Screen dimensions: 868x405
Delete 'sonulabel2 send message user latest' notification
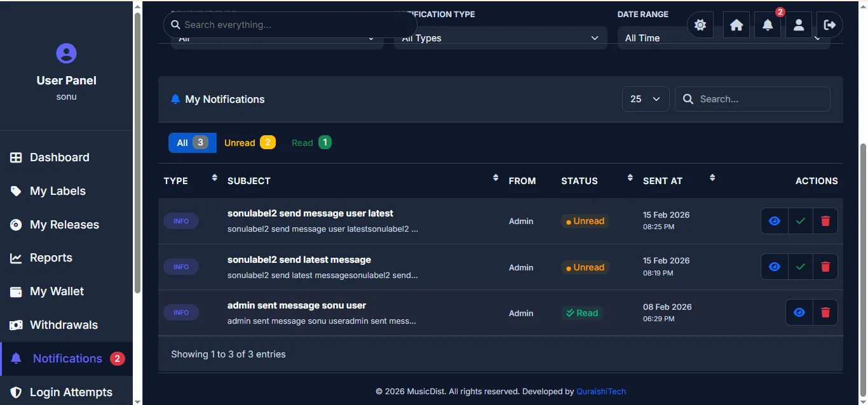pos(825,221)
